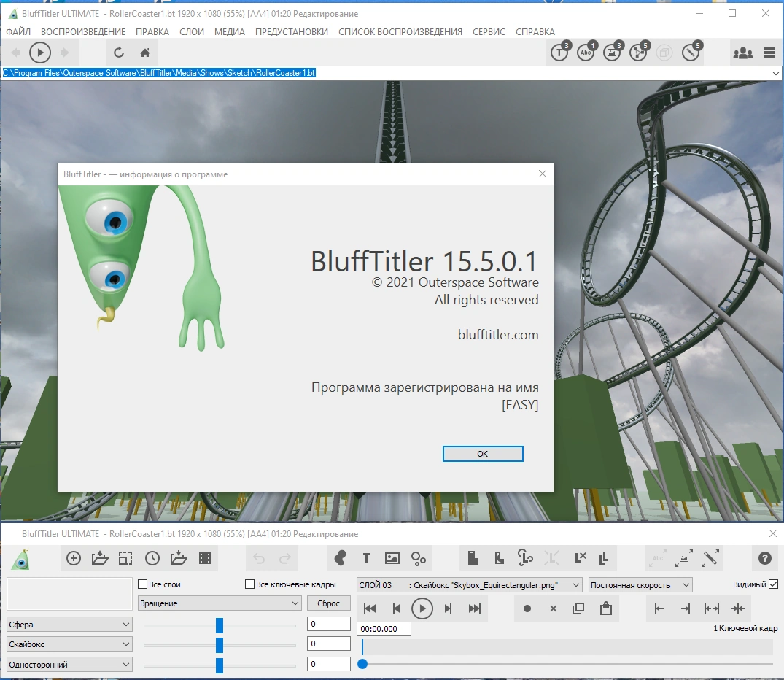Click the Set resolution dashed-frame icon
The height and width of the screenshot is (680, 784).
(125, 558)
